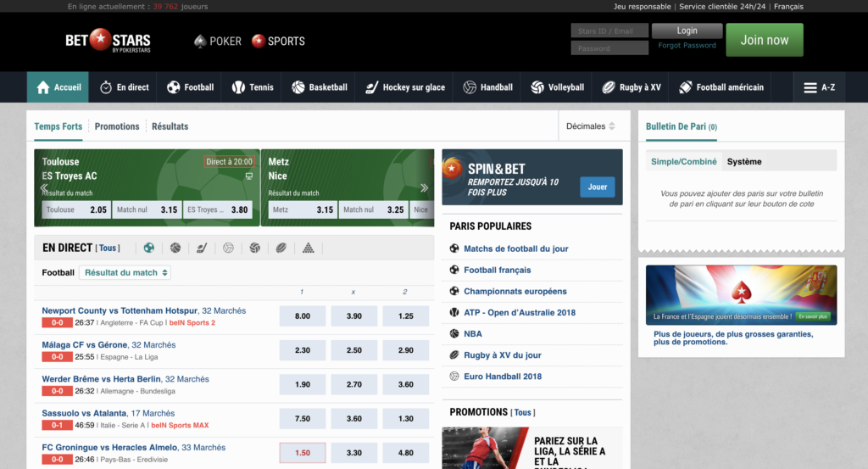Show all live events via Tous
This screenshot has width=868, height=469.
coord(108,248)
